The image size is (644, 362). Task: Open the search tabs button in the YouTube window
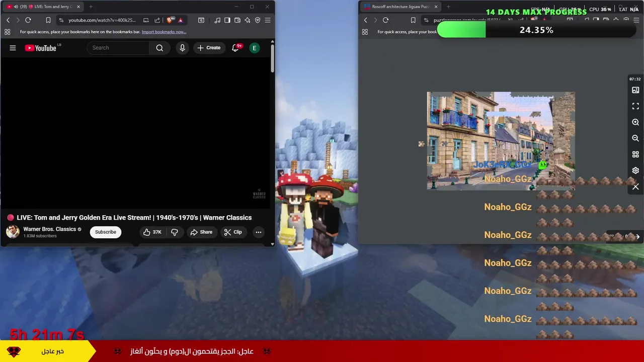(201, 20)
